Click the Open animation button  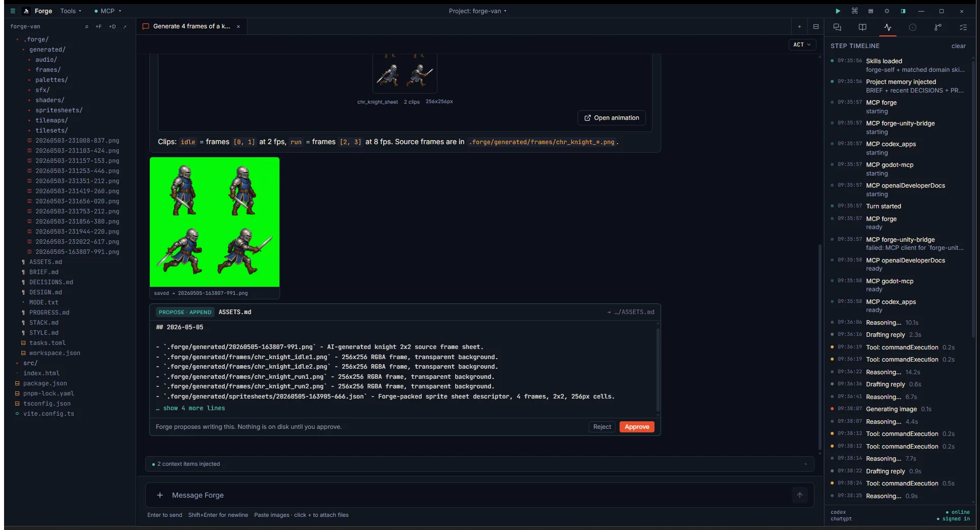(611, 118)
